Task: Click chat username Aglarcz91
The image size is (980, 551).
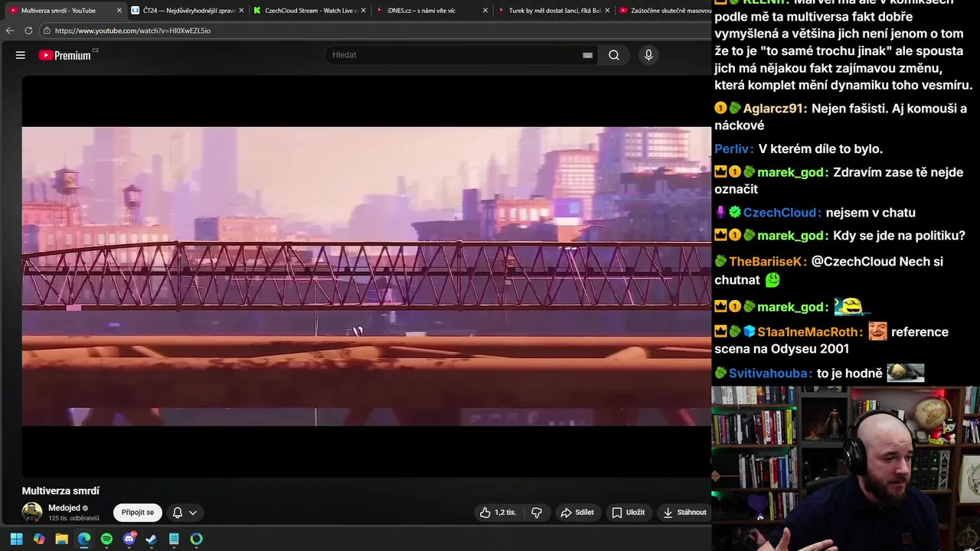Action: (x=773, y=109)
